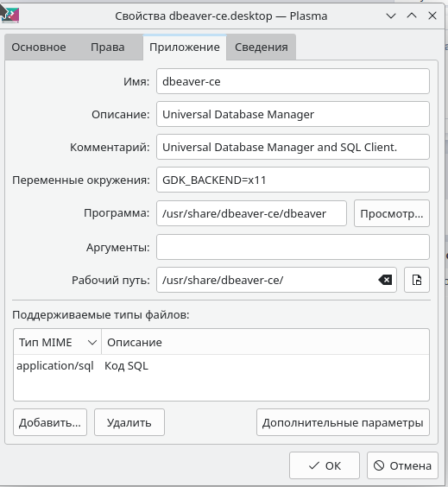
Task: Click the Описание column header in MIME table
Action: [x=265, y=342]
